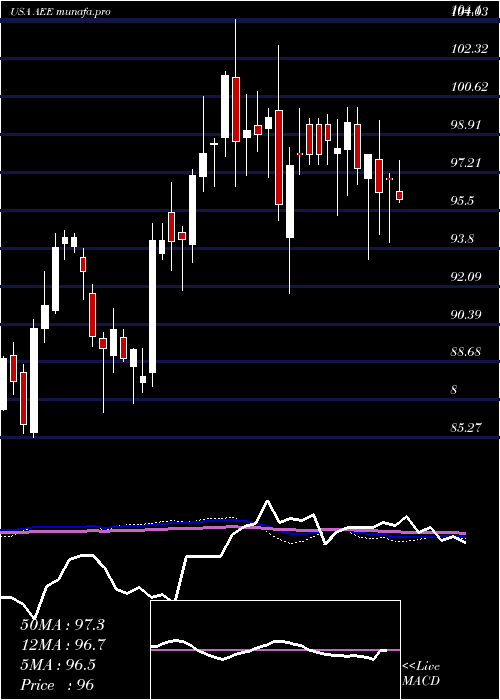Select the 97.21 price axis label

pyautogui.click(x=466, y=163)
